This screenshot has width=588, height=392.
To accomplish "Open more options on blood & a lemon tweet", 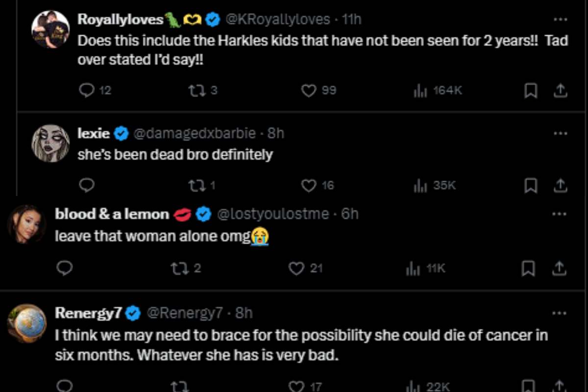I will click(560, 214).
